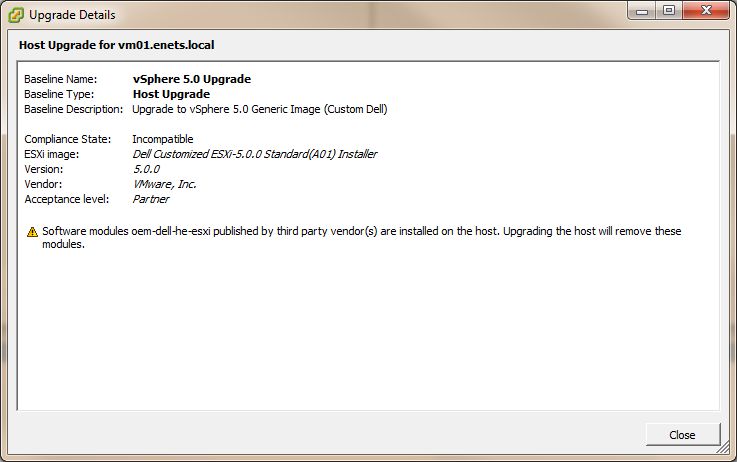
Task: Click the Close button
Action: tap(682, 435)
